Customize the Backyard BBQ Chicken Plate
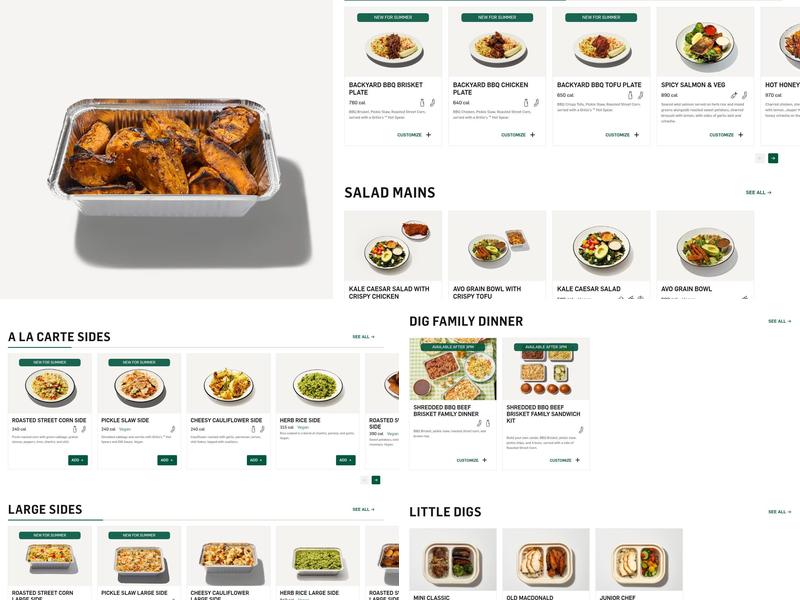 point(518,135)
